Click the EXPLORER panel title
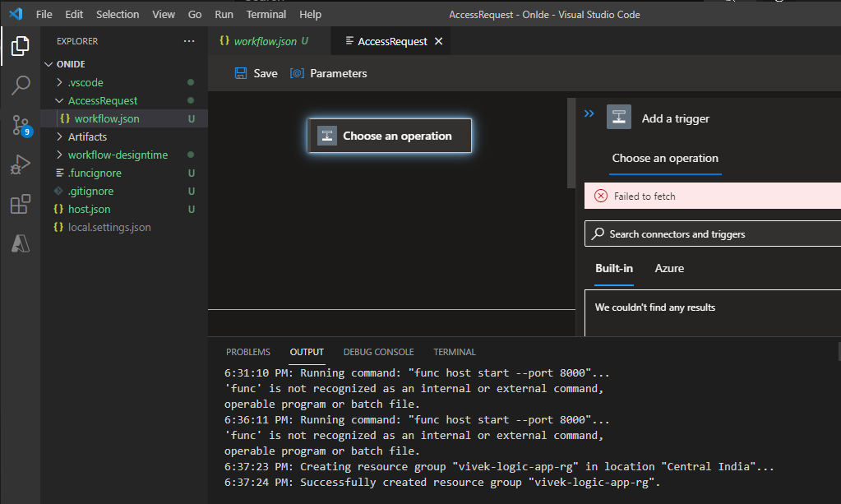Viewport: 841px width, 504px height. click(77, 41)
